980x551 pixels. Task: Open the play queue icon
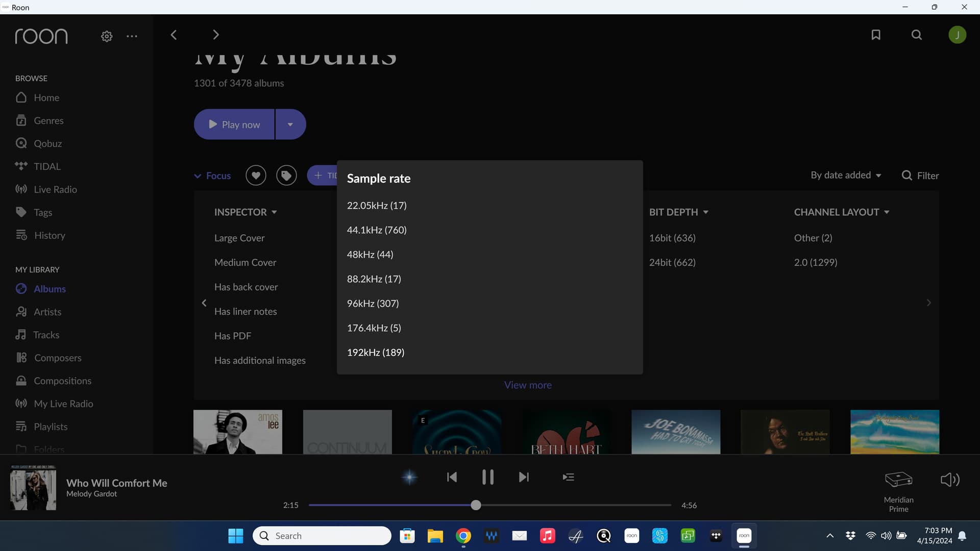click(x=568, y=477)
